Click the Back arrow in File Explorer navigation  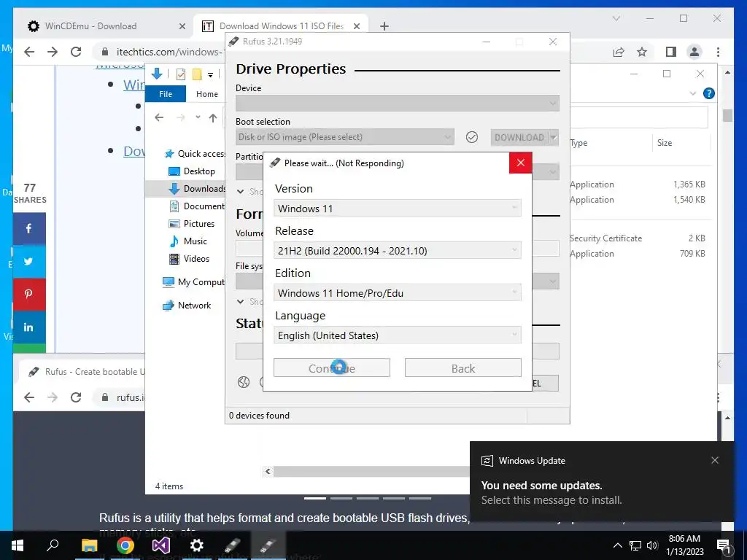click(159, 117)
